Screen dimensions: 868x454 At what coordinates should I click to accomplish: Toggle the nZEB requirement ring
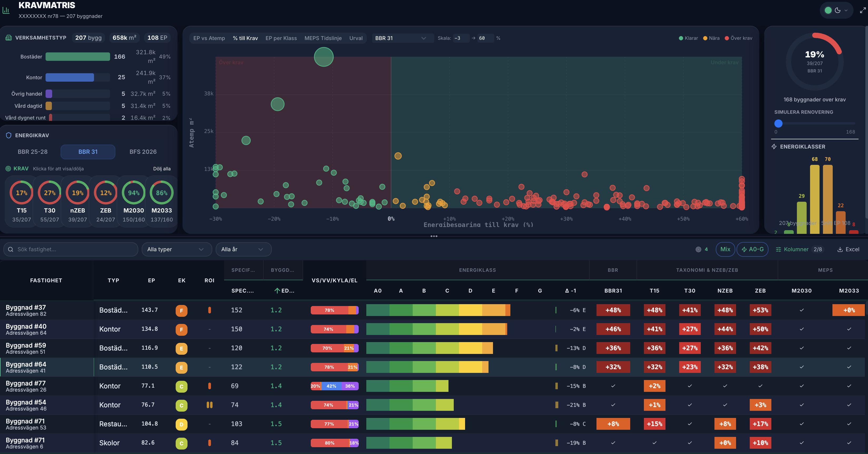tap(77, 193)
